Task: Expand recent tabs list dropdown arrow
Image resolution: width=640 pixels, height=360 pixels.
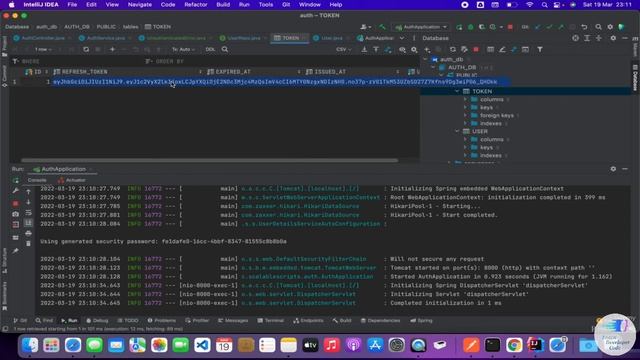Action: pyautogui.click(x=402, y=38)
